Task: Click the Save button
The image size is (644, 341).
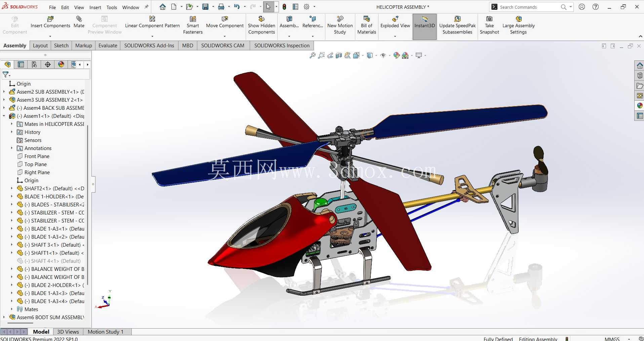Action: pos(205,7)
